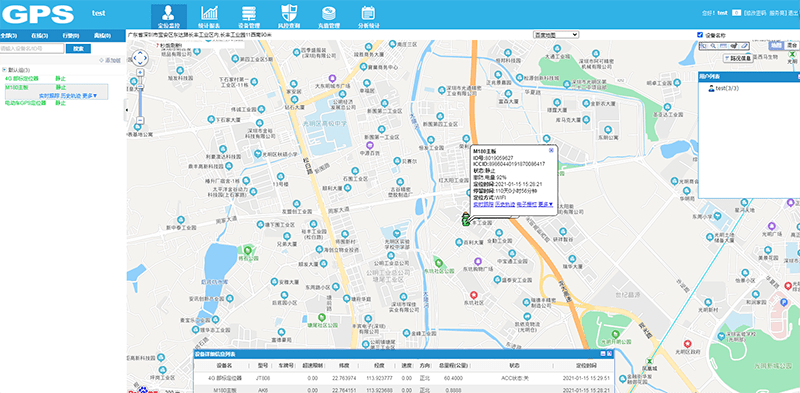Zoom out with the map minus button

tap(140, 120)
